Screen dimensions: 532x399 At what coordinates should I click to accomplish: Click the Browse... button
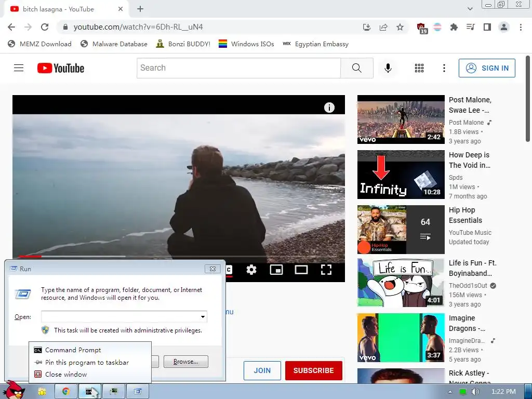[185, 362]
